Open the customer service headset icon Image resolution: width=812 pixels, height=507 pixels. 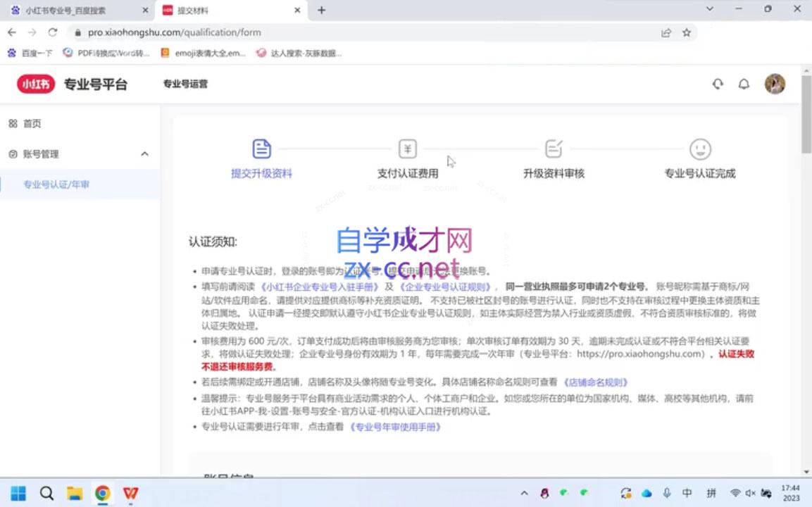718,83
